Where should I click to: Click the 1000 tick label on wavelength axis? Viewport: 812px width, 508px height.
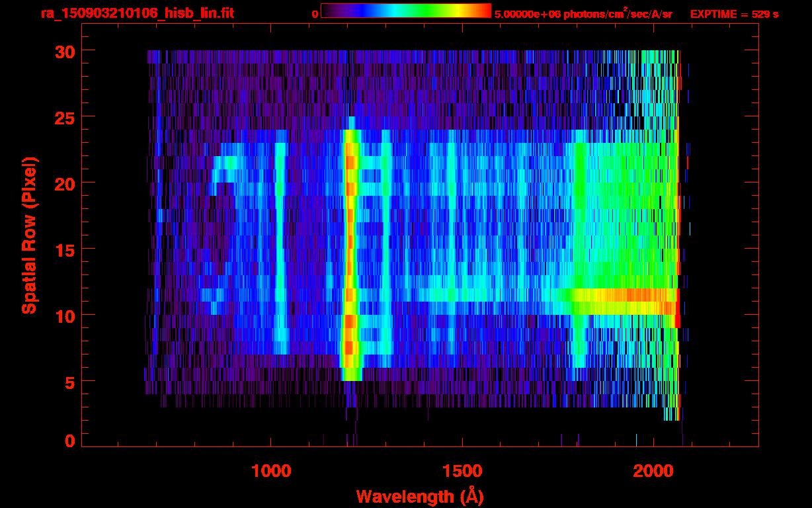tap(271, 471)
